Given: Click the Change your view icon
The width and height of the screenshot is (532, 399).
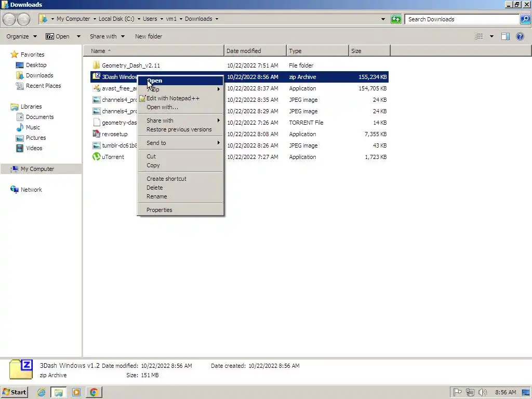Looking at the screenshot, I should pos(478,36).
